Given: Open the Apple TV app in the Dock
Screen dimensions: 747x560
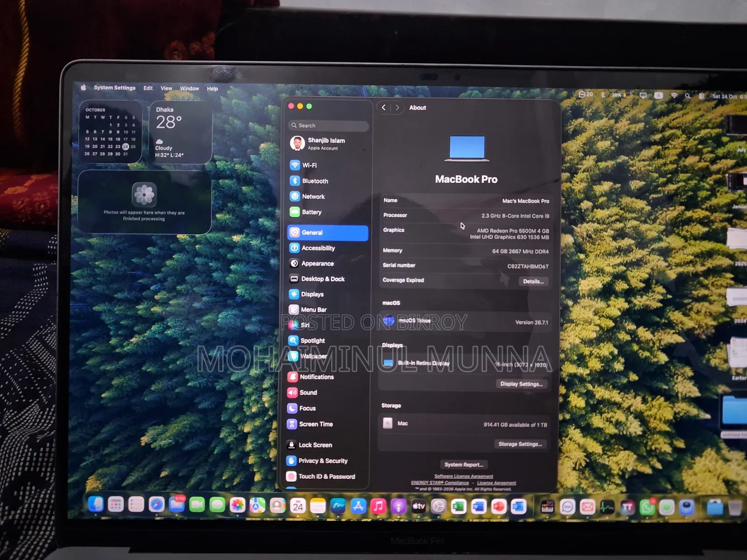Looking at the screenshot, I should click(418, 506).
